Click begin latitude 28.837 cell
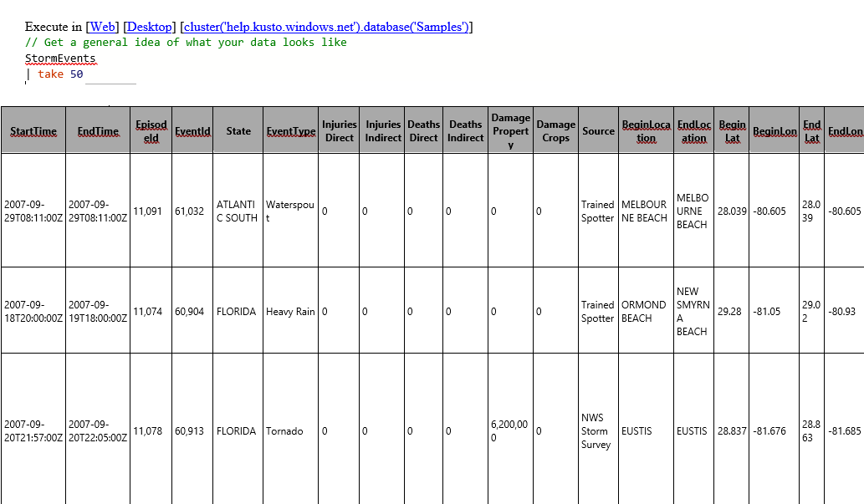This screenshot has width=864, height=504. pos(732,430)
